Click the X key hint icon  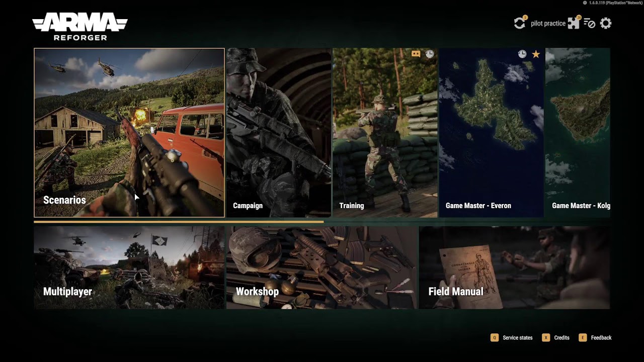pos(545,338)
